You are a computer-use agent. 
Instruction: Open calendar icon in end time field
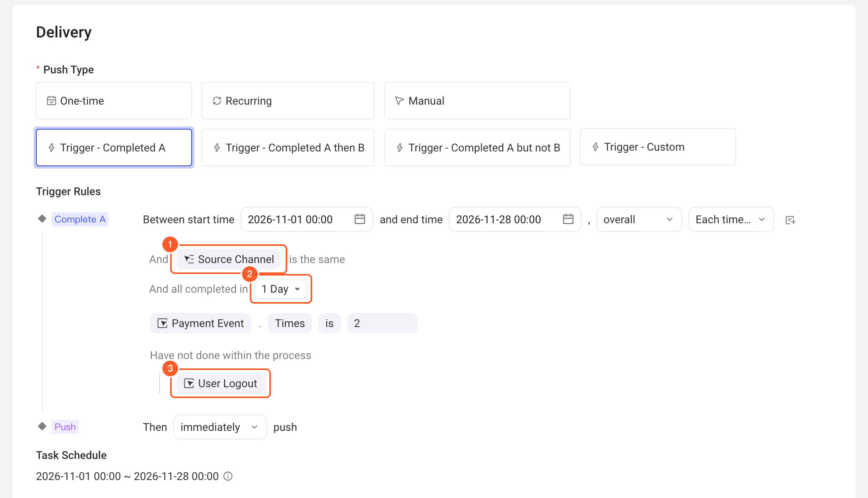click(568, 219)
